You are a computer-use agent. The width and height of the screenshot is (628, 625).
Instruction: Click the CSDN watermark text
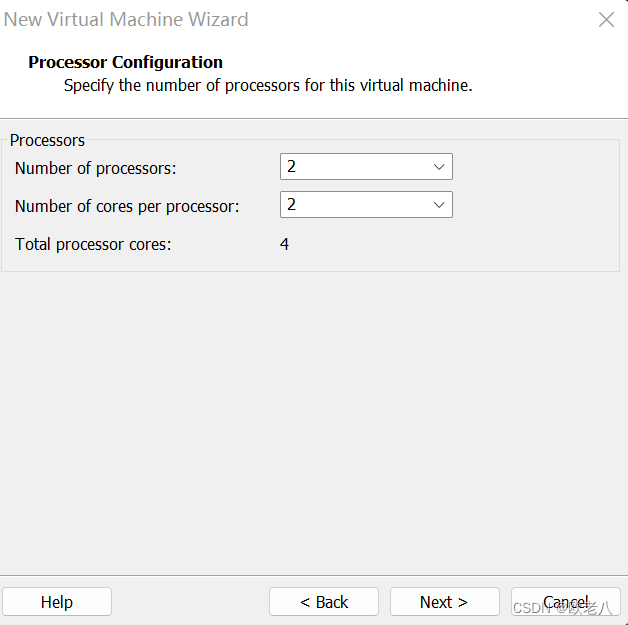563,609
